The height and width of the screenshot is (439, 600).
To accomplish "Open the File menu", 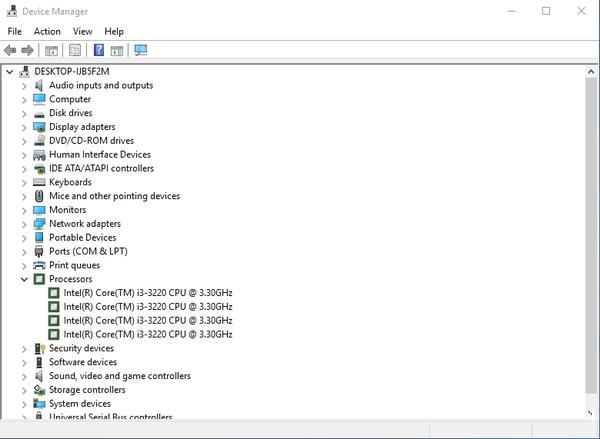I will (15, 31).
